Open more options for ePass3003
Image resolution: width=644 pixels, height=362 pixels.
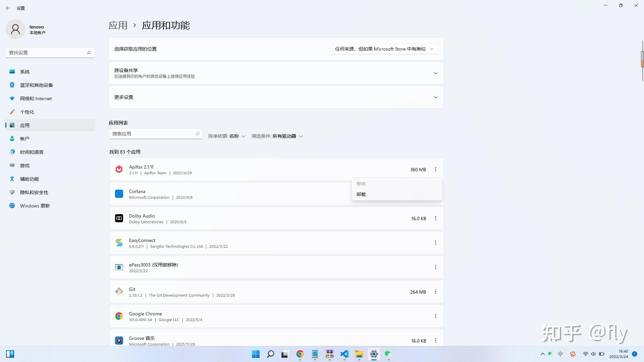(x=436, y=267)
